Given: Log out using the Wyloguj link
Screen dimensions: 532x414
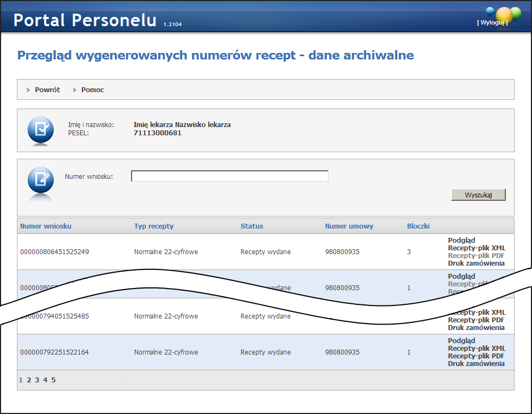Looking at the screenshot, I should pyautogui.click(x=492, y=22).
